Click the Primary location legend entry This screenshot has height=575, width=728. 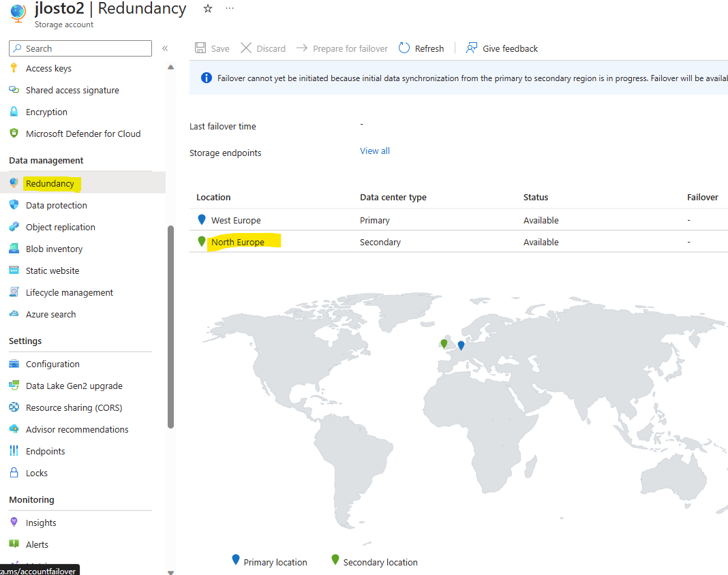tap(269, 561)
